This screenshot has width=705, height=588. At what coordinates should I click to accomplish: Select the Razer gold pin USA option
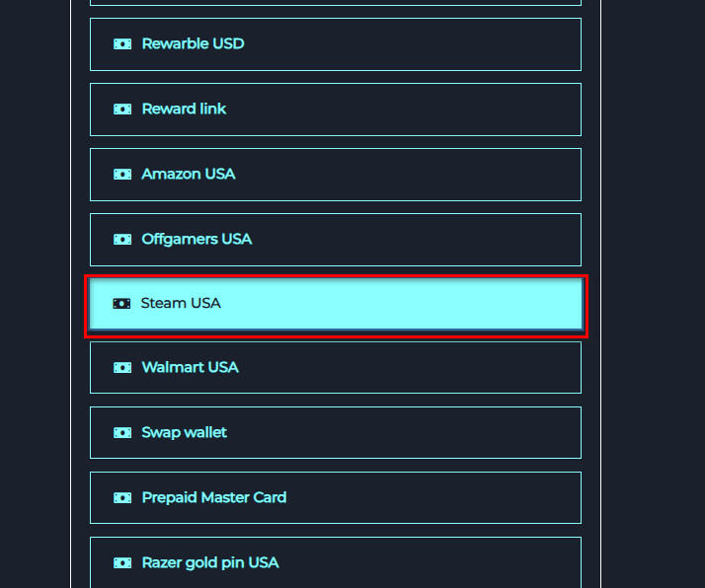coord(336,562)
